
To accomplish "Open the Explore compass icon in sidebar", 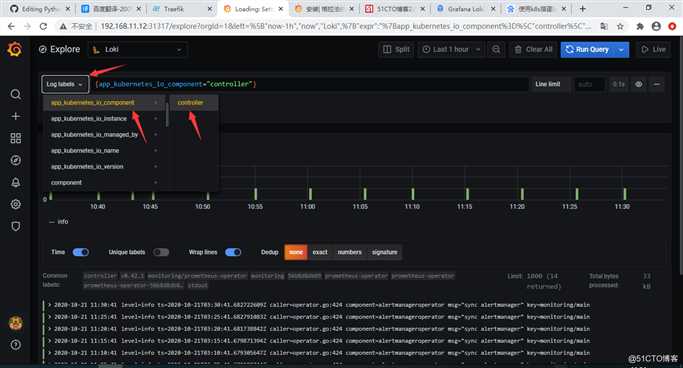I will 15,160.
